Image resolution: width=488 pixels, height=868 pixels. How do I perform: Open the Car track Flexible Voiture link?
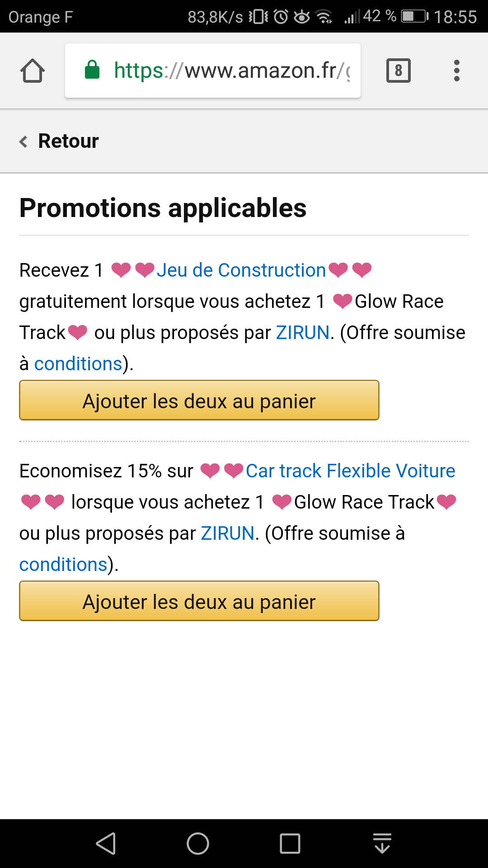(350, 471)
